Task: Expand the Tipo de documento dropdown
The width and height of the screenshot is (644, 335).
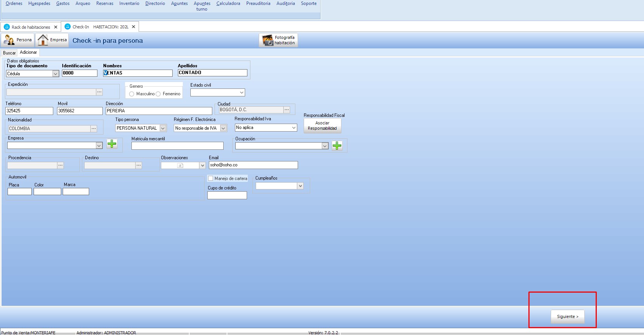Action: click(x=56, y=74)
